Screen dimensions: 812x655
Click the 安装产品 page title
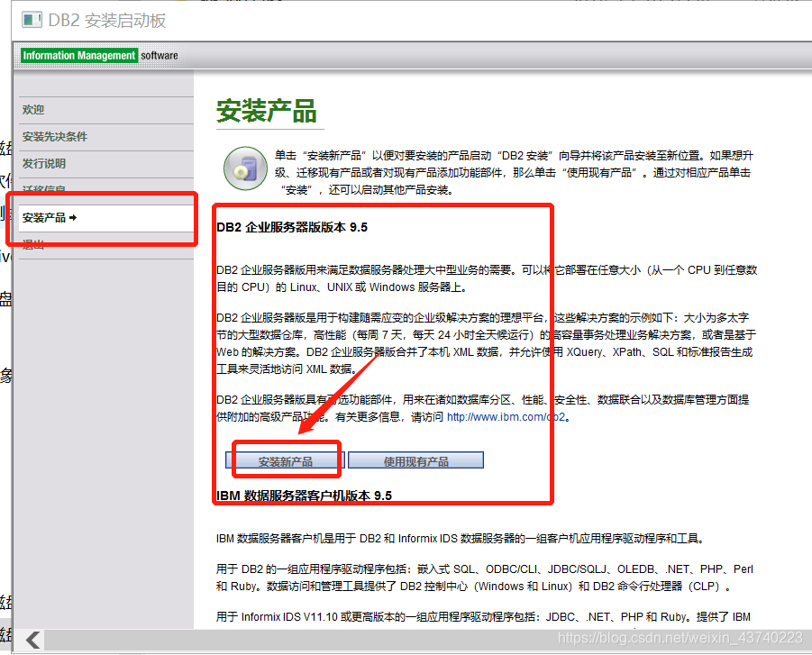coord(266,111)
